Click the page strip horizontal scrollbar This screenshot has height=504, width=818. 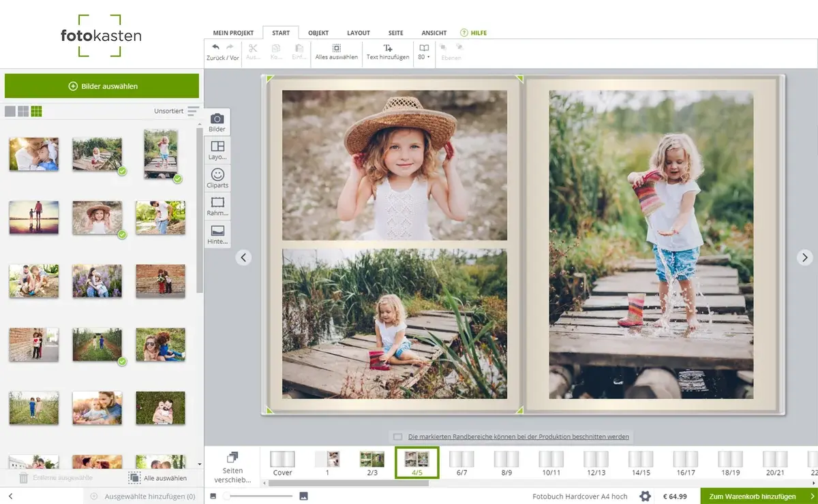349,484
